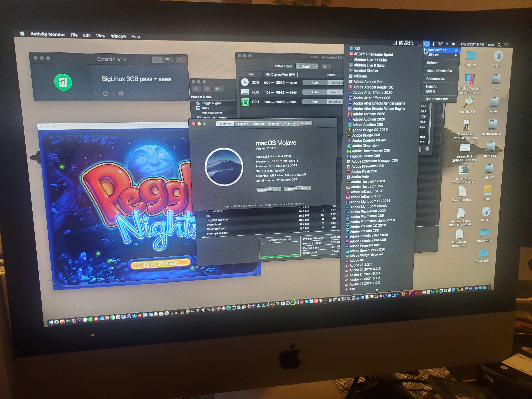The height and width of the screenshot is (399, 532).
Task: Open the Wi-Fi status menu
Action: (440, 44)
